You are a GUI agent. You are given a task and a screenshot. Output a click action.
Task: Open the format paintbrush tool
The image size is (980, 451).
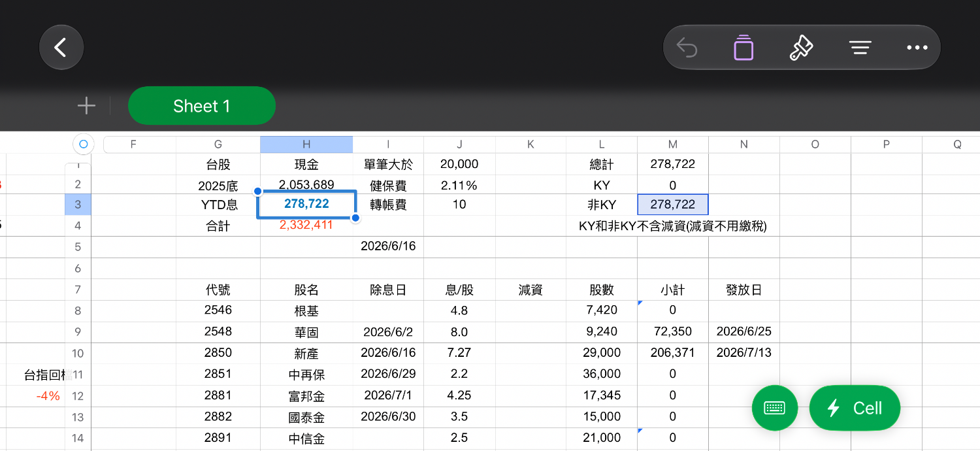[x=801, y=48]
